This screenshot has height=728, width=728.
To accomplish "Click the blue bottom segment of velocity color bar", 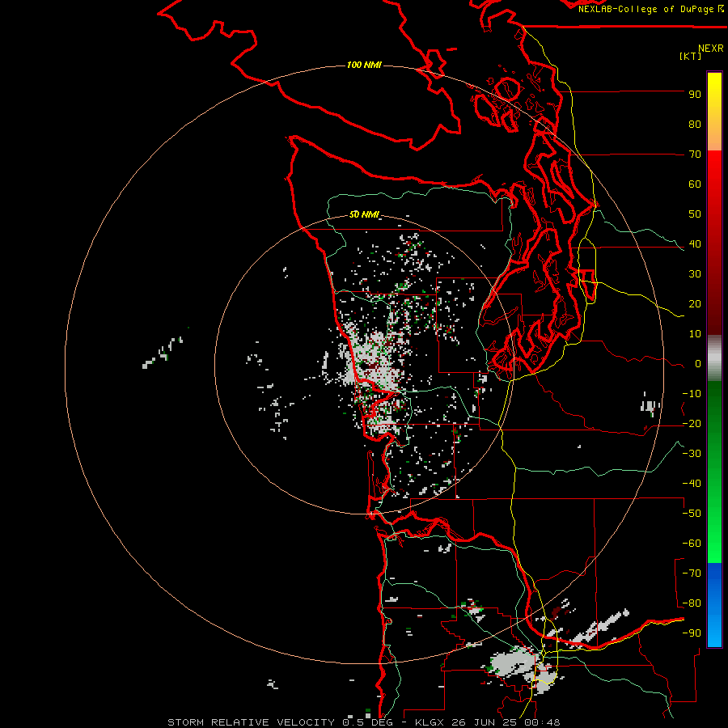I will point(714,605).
